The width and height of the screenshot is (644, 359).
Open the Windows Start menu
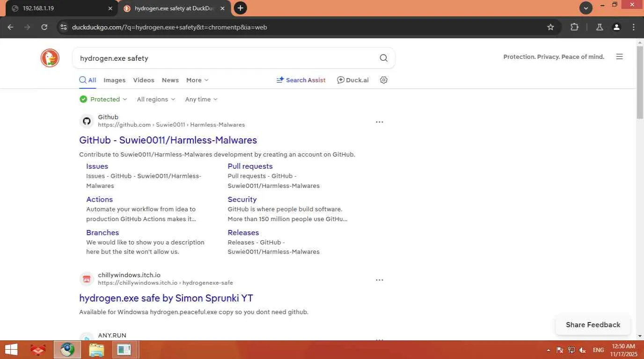pyautogui.click(x=11, y=350)
